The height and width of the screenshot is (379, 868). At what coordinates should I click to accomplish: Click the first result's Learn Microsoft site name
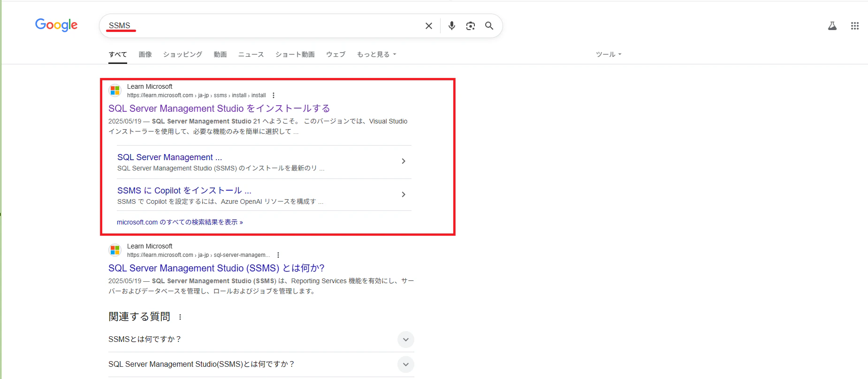(150, 86)
